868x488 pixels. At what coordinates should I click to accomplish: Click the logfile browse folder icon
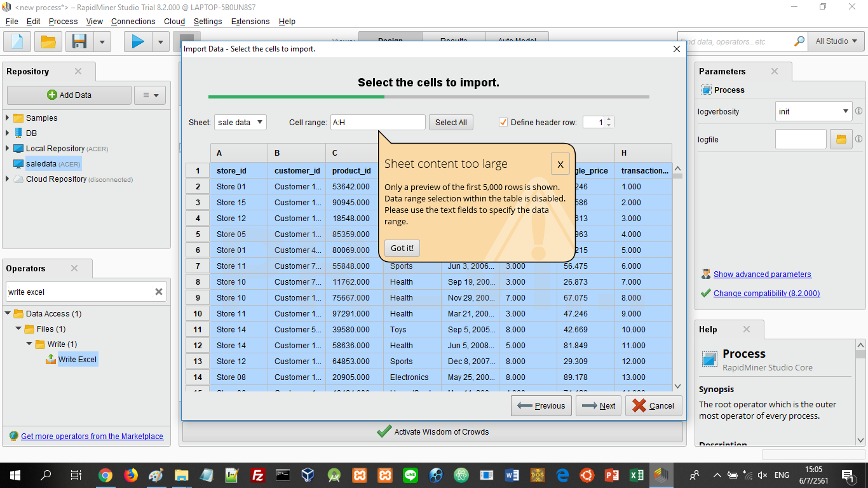pyautogui.click(x=841, y=139)
